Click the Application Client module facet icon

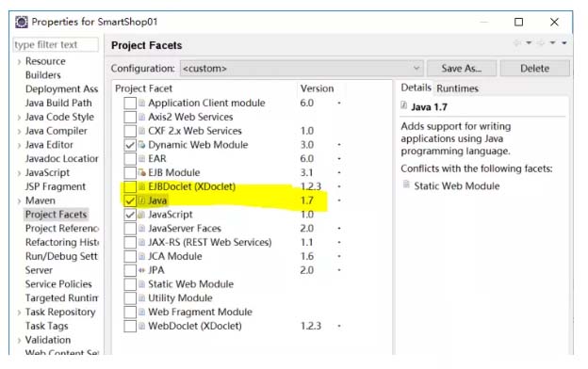pos(141,103)
